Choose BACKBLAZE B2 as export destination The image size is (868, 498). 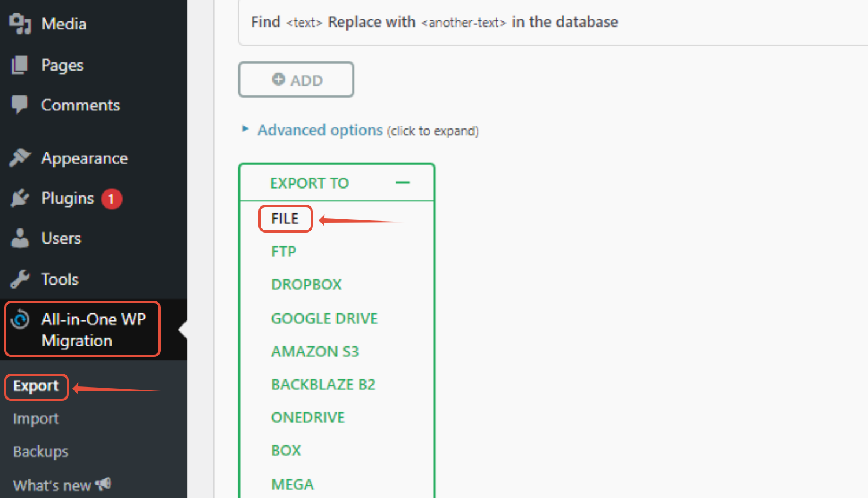point(323,385)
